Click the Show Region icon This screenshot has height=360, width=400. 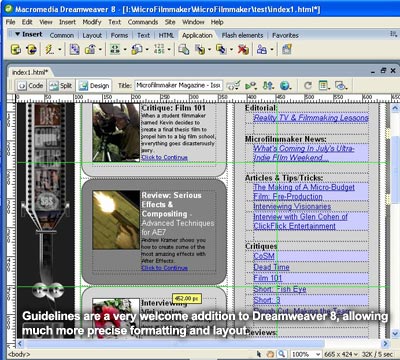[90, 50]
